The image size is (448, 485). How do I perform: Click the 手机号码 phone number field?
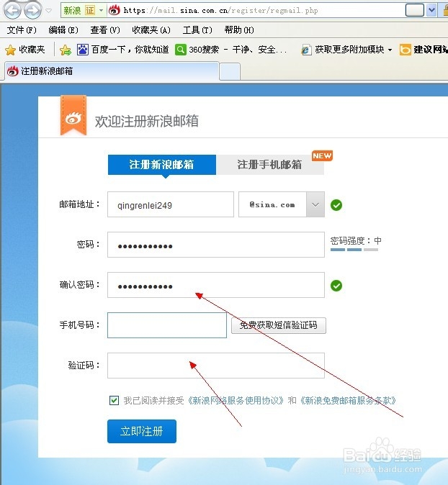coord(167,325)
